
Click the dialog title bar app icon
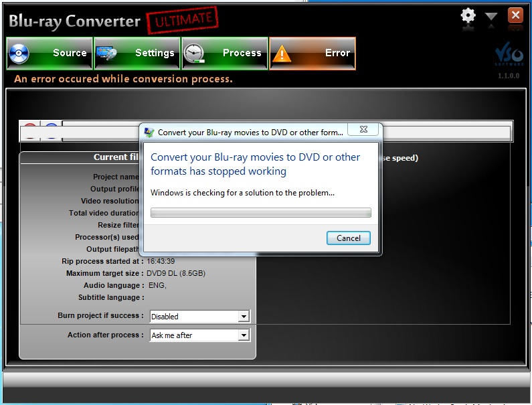[x=149, y=132]
